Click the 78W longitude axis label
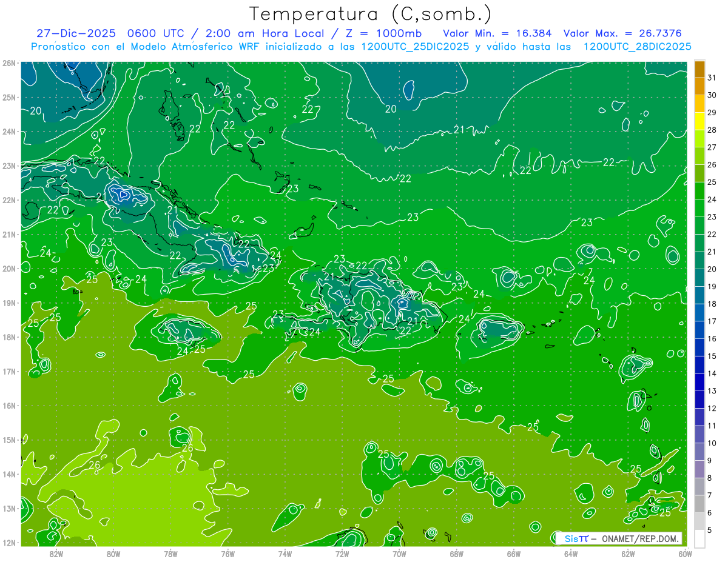The height and width of the screenshot is (562, 728). 170,554
